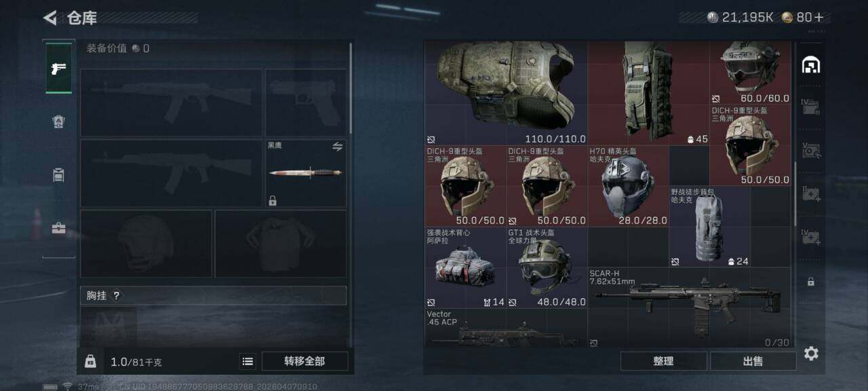Click the 整理 sort button
Screen dimensions: 868x391
(663, 361)
